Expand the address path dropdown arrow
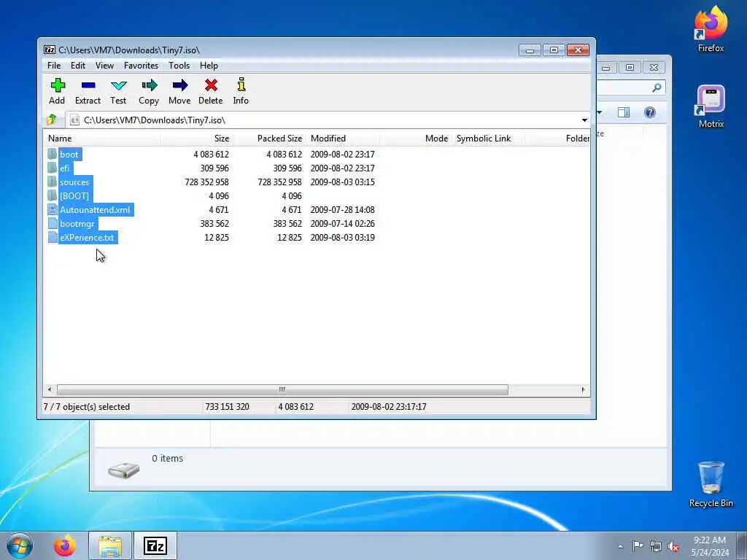 [584, 120]
